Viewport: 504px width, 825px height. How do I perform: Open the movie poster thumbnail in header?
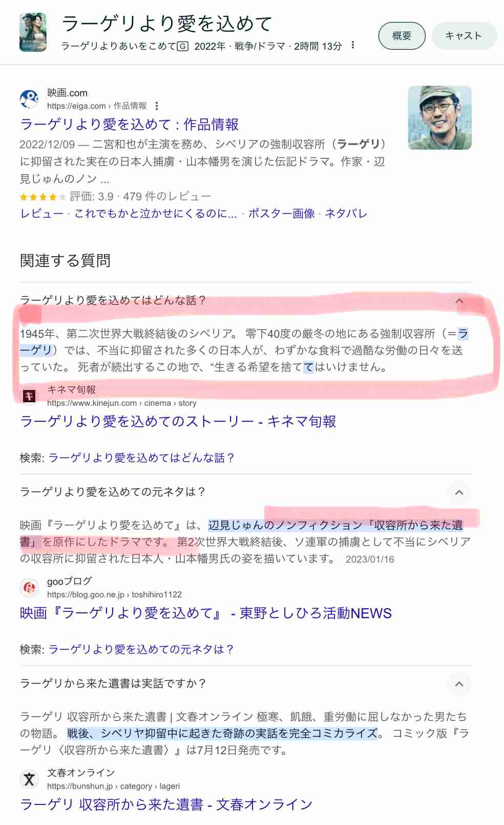33,32
